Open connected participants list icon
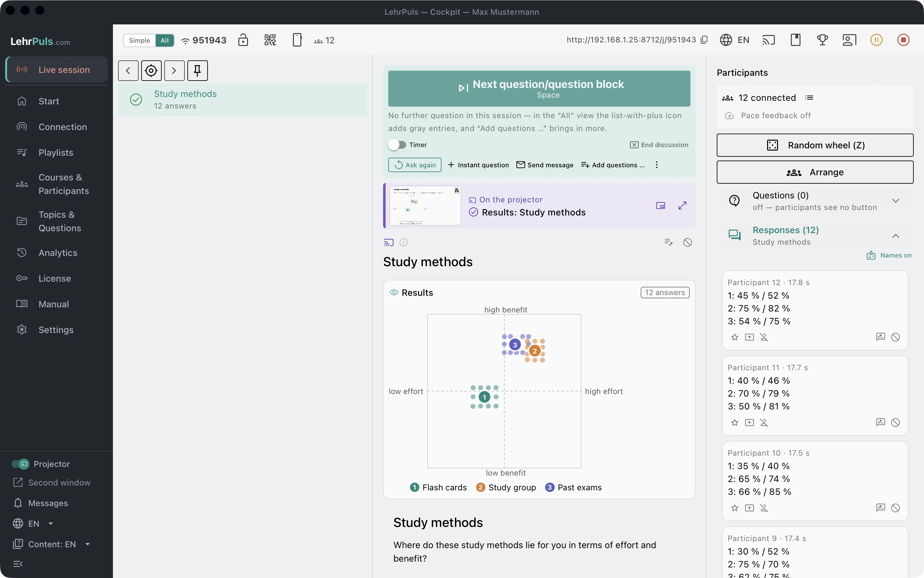 click(809, 98)
